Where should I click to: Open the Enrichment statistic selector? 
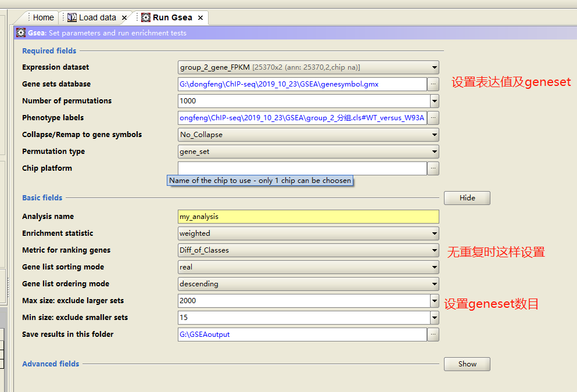pyautogui.click(x=434, y=233)
